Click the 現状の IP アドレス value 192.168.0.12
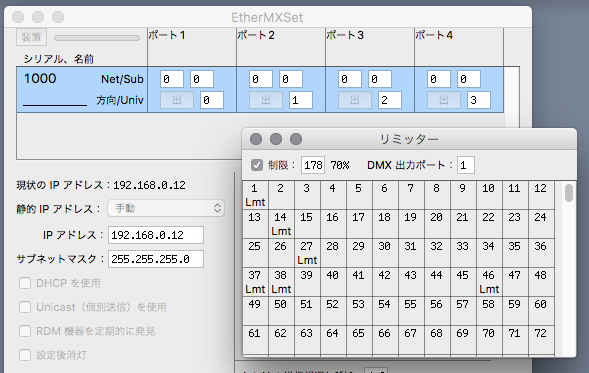Screen dimensions: 589x373 (150, 185)
